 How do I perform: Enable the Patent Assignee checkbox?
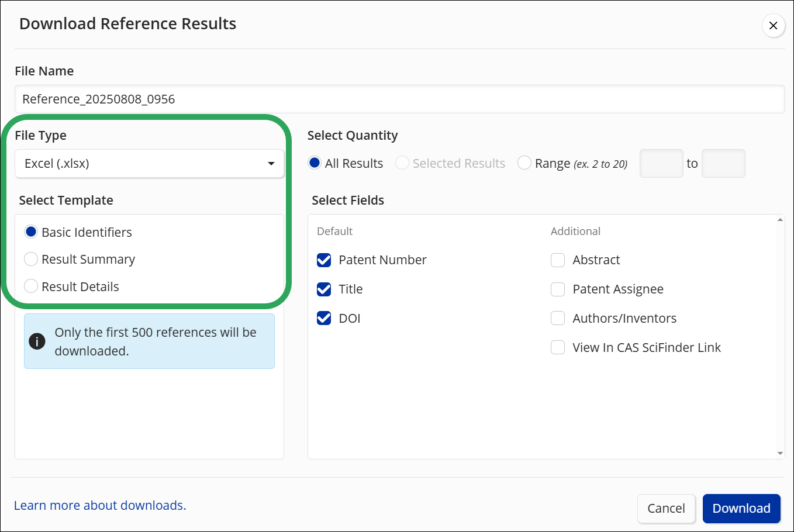point(558,289)
